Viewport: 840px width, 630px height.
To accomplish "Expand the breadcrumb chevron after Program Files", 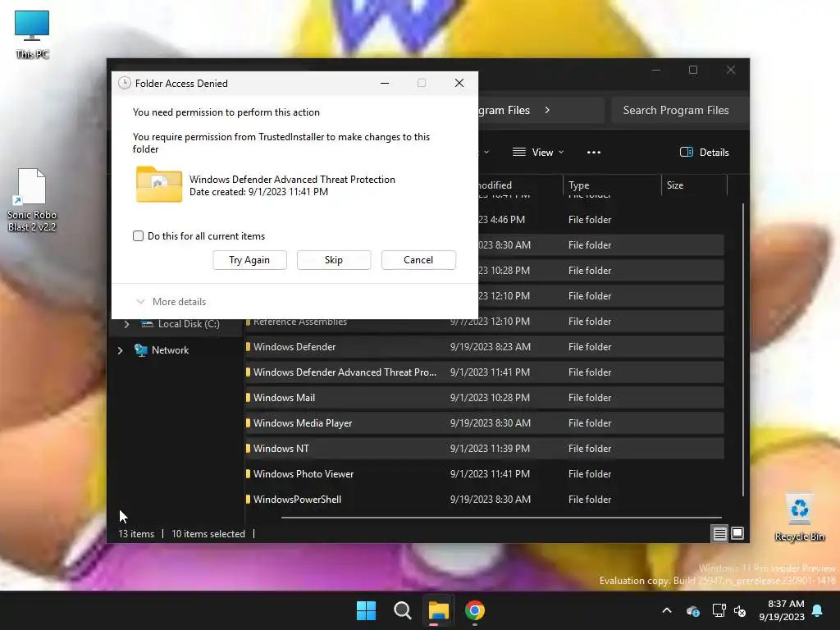I will click(547, 111).
